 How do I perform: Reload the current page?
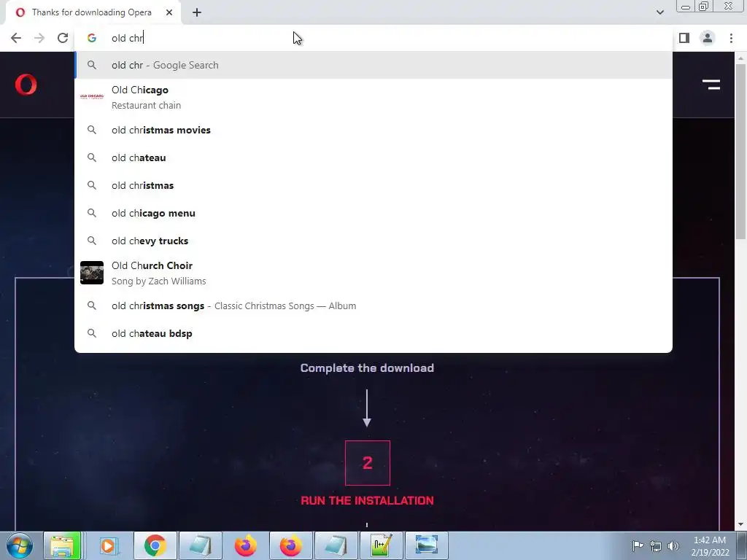pyautogui.click(x=63, y=38)
